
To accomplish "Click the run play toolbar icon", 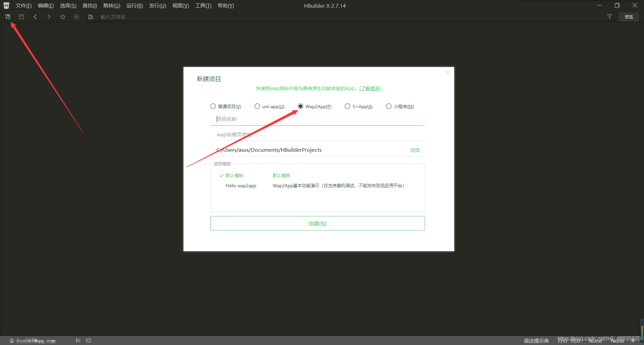I will [76, 17].
